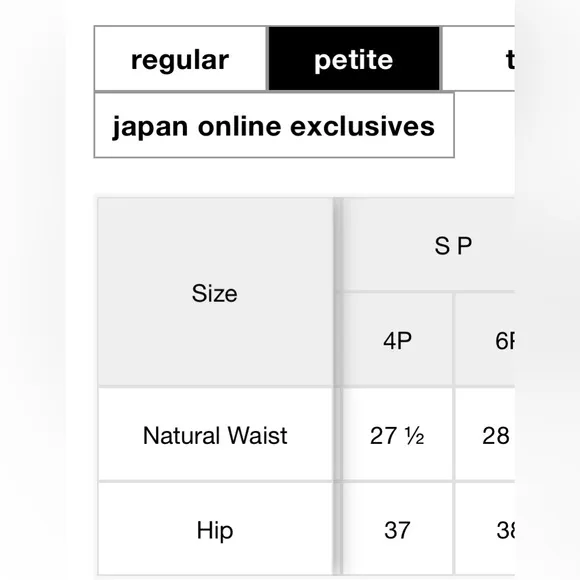Click the vertical divider beside the Size column
The height and width of the screenshot is (580, 580).
[337, 387]
